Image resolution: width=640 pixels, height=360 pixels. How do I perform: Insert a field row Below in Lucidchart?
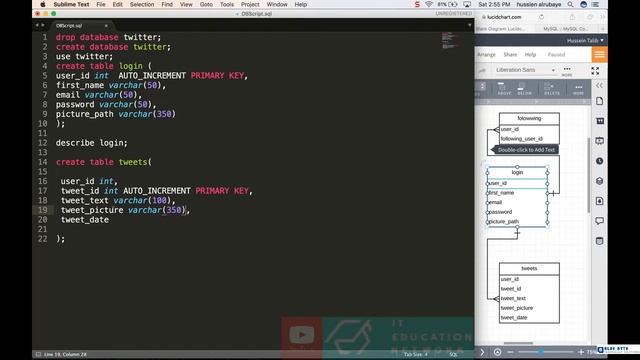point(524,89)
